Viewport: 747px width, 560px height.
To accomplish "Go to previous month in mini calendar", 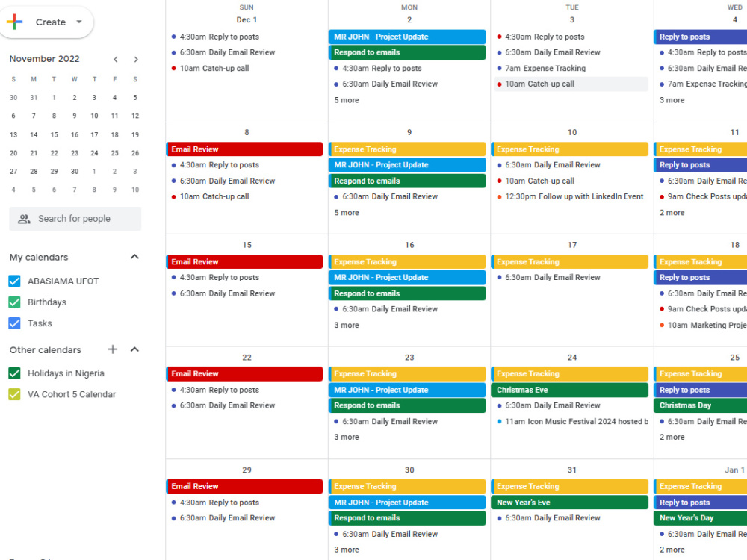I will coord(115,60).
